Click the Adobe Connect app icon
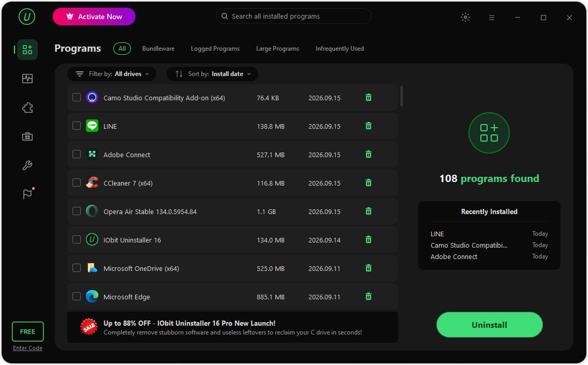 pos(92,154)
